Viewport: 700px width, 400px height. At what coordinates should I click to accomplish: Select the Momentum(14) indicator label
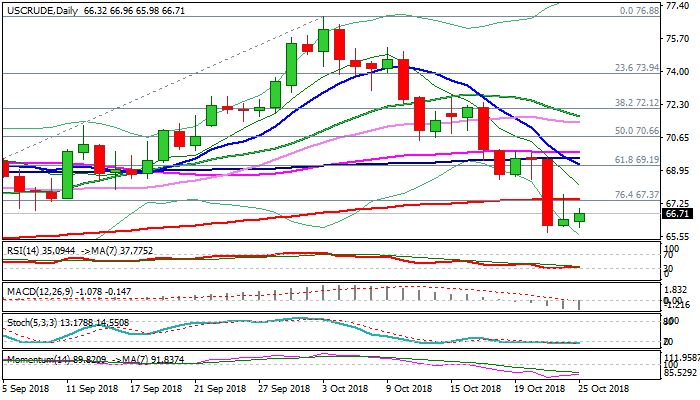point(37,355)
